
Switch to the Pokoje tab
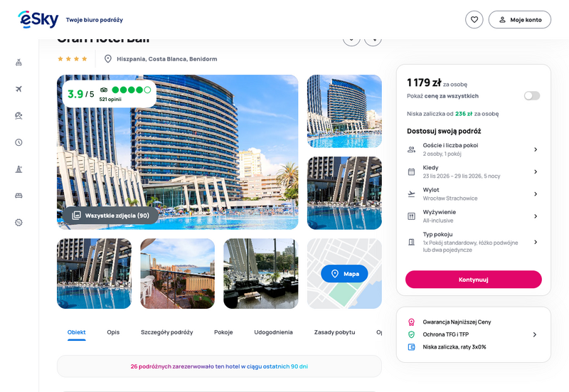[x=223, y=332]
